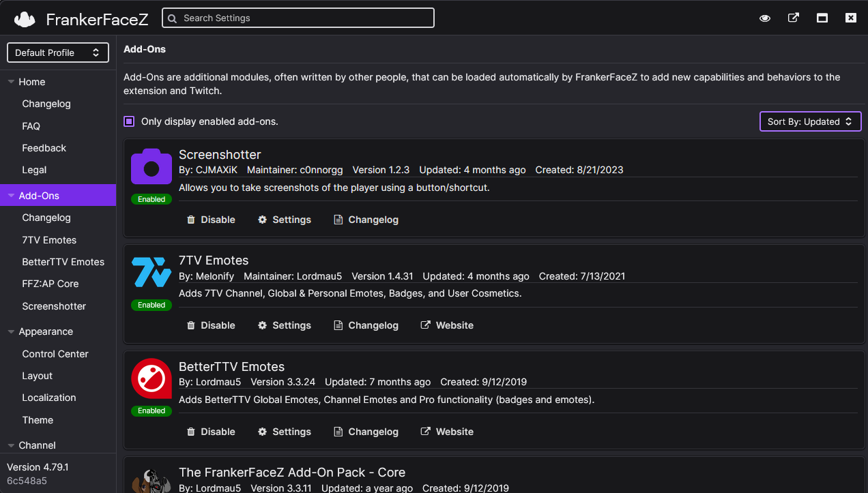Open the Theme settings page
The height and width of the screenshot is (493, 868).
coord(38,420)
